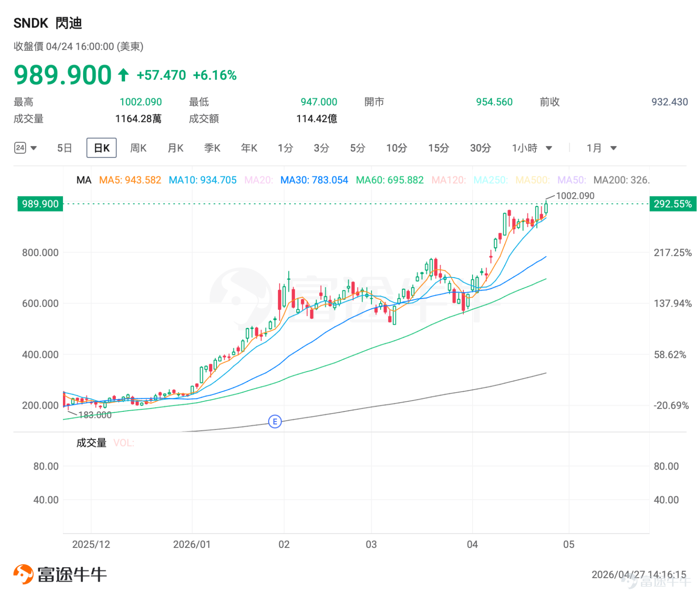Click the large 989.900 closing price

coord(63,75)
